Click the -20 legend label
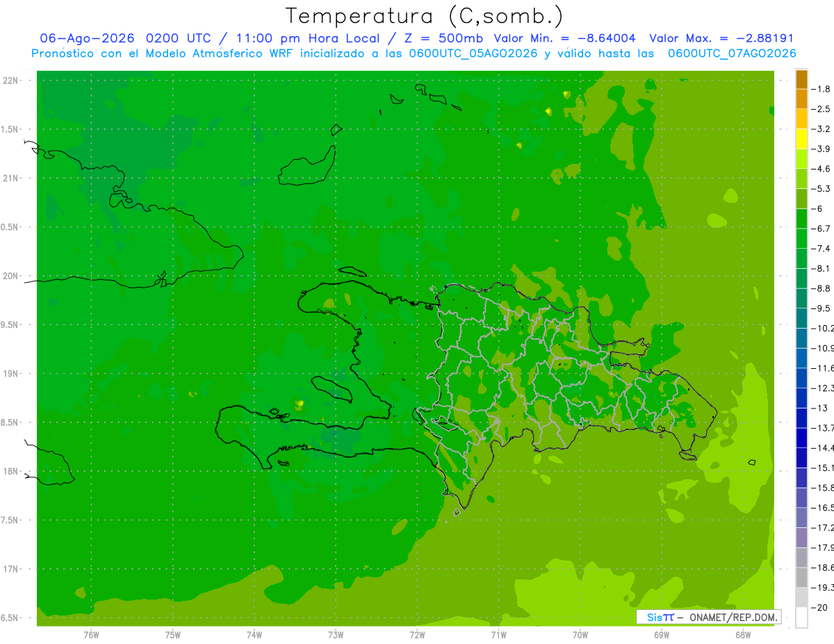Screen dimensions: 834x644 point(821,608)
